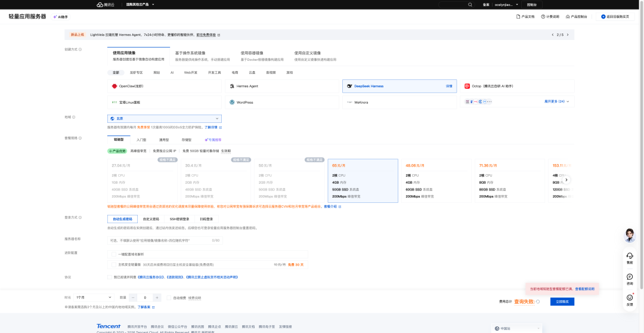644x333 pixels.
Task: Check 主机安全轻量版 checkbox
Action: click(x=114, y=264)
